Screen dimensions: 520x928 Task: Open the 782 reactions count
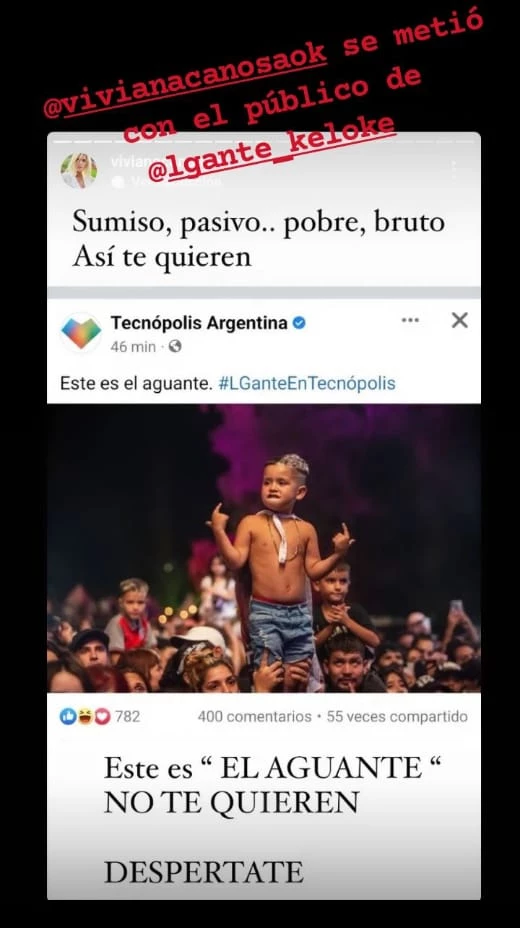pos(127,717)
